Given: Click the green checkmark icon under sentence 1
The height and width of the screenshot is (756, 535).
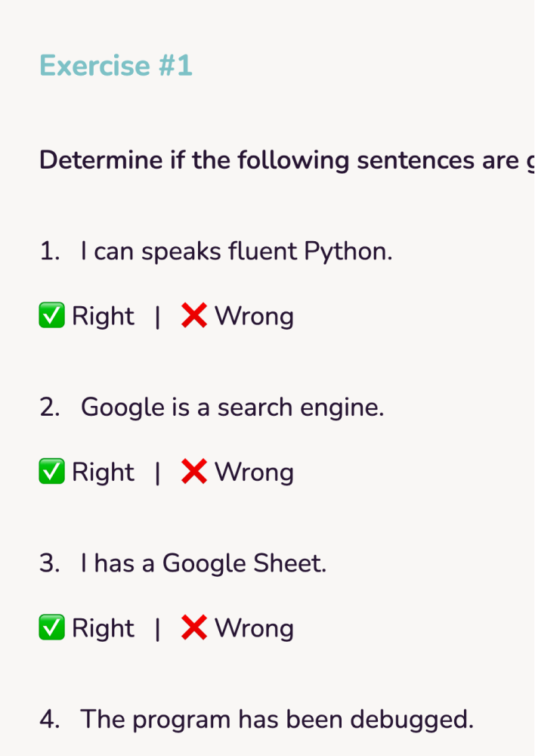Looking at the screenshot, I should coord(51,316).
